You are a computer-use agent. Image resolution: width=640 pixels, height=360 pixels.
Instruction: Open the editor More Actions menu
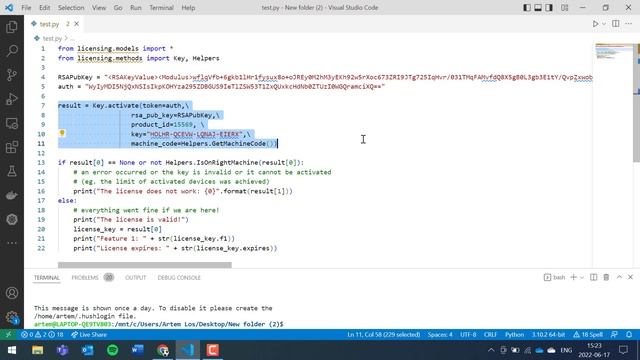coord(629,24)
